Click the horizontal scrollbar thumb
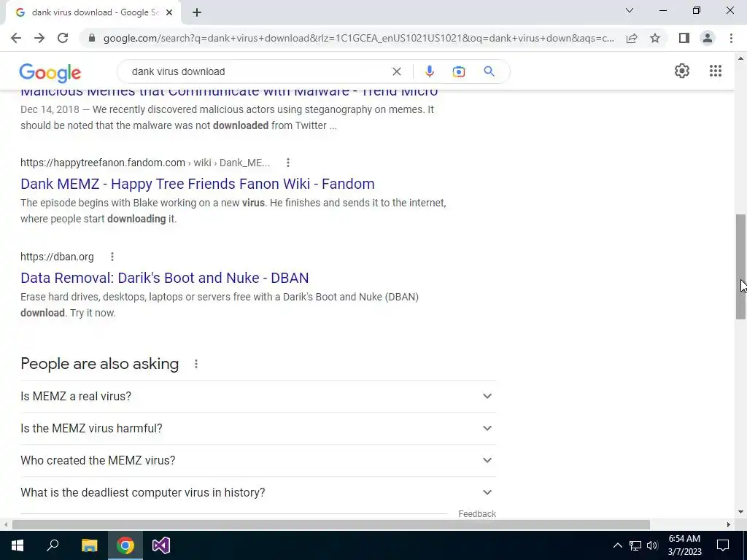This screenshot has width=747, height=560. (x=331, y=524)
